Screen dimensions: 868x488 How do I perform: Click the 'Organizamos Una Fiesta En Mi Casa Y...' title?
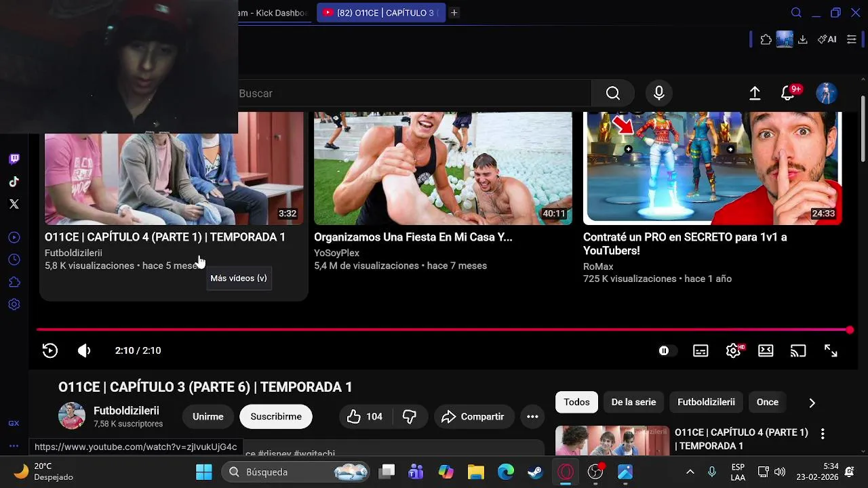point(413,237)
